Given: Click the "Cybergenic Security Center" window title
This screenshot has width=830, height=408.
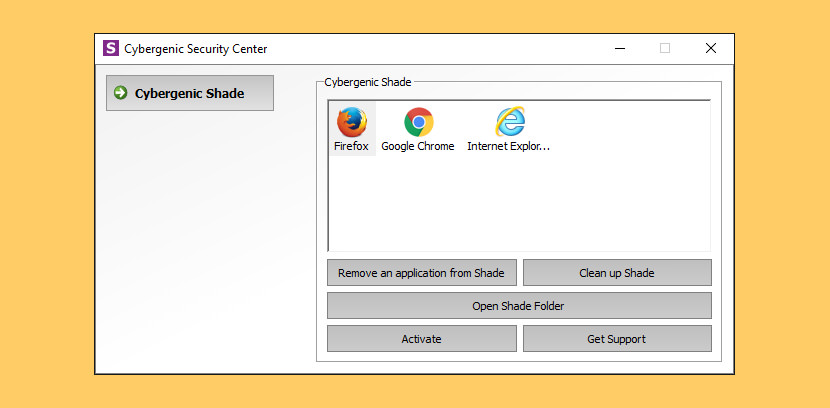Looking at the screenshot, I should pyautogui.click(x=196, y=49).
